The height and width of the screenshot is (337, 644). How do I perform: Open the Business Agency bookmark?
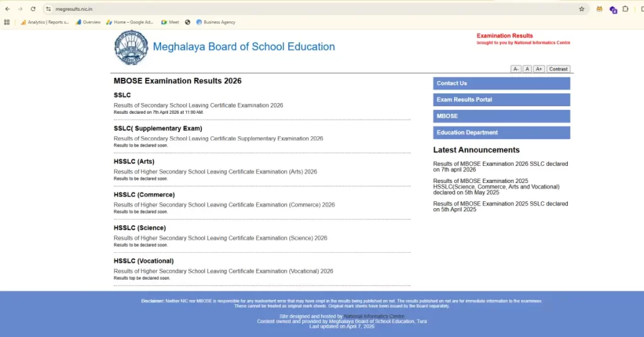coord(216,22)
